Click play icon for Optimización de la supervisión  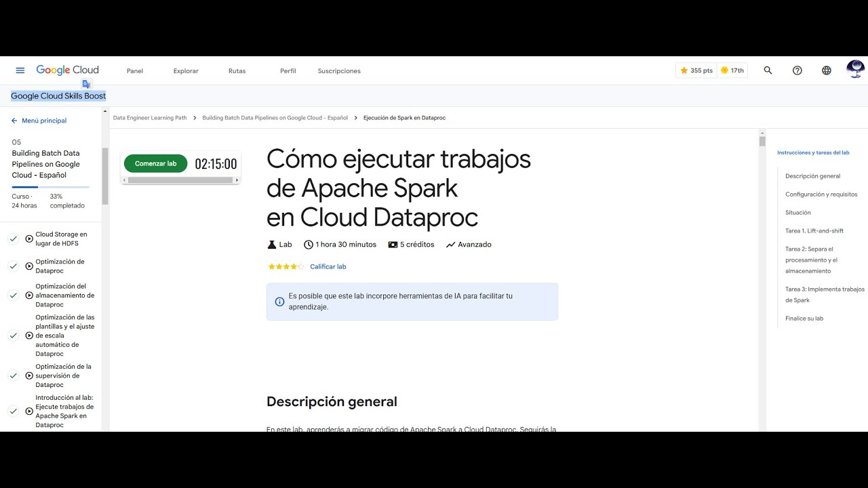29,375
